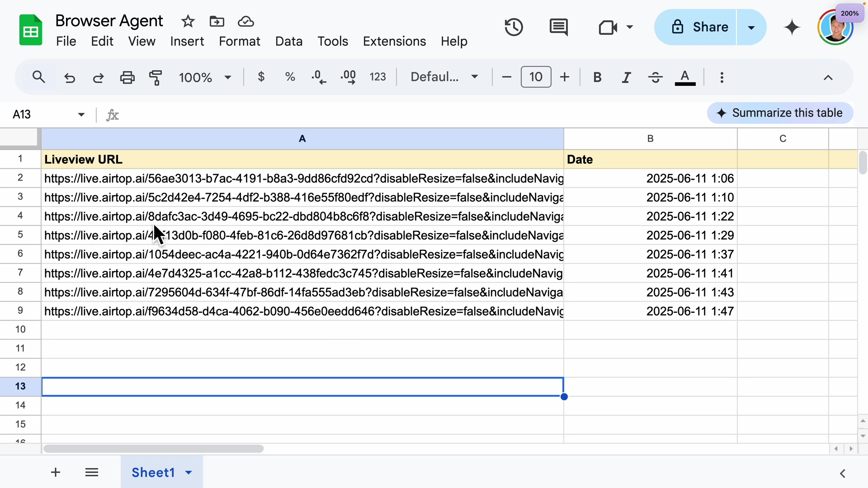Open the Format menu
The image size is (868, 488).
[239, 42]
